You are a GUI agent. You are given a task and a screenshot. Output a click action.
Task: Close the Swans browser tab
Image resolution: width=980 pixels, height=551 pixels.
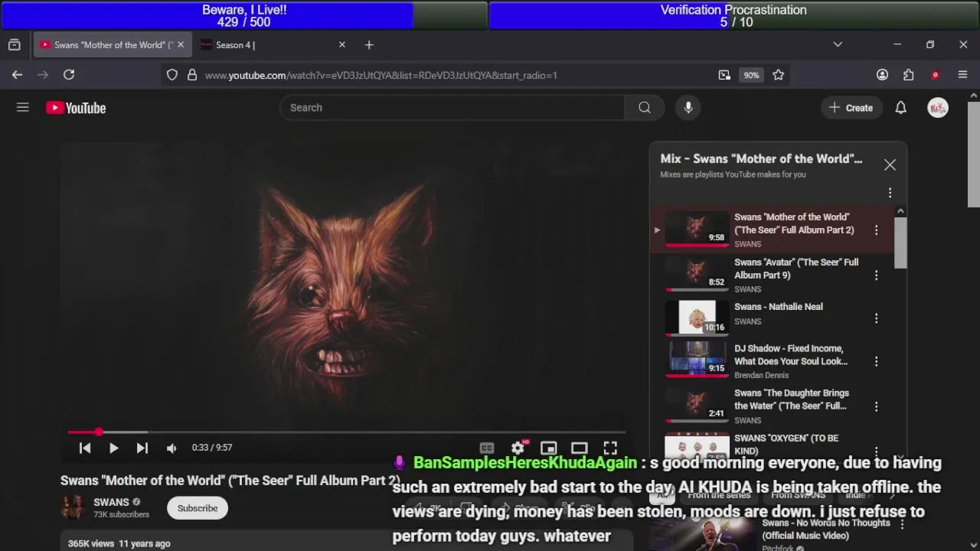click(181, 45)
